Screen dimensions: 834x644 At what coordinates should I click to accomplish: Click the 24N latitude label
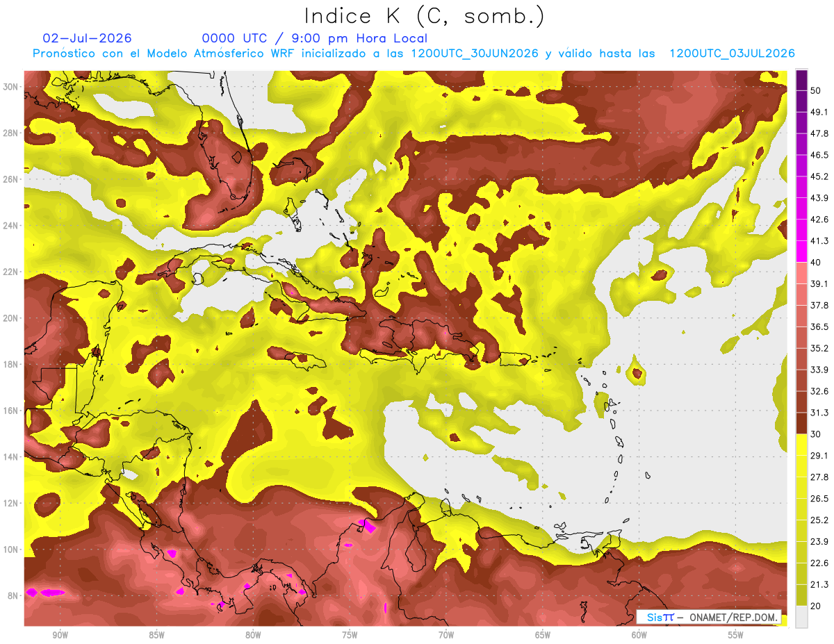point(10,226)
